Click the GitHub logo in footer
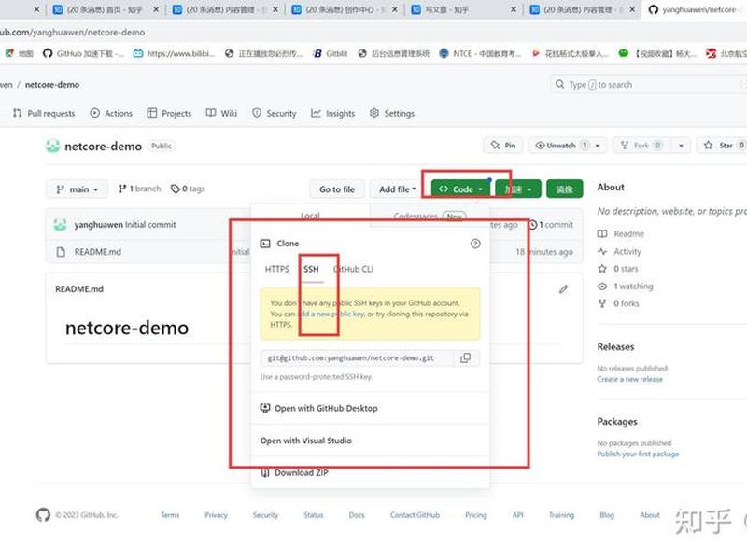Screen dimensions: 747x560 (x=43, y=515)
